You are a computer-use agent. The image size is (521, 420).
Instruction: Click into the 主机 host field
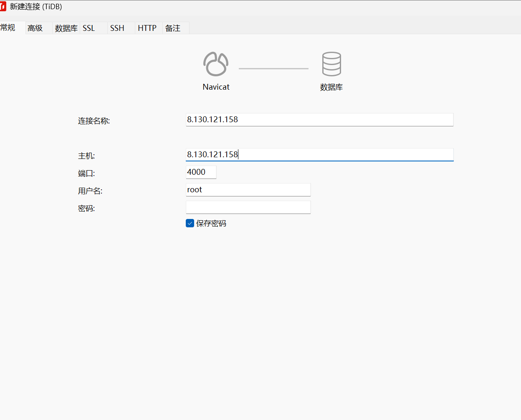pyautogui.click(x=319, y=155)
